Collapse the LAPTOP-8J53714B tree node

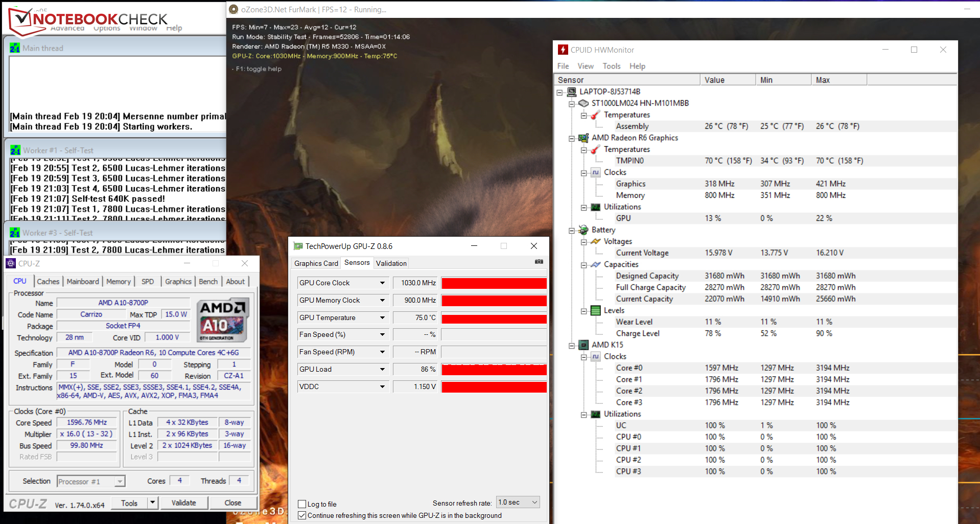click(x=559, y=92)
